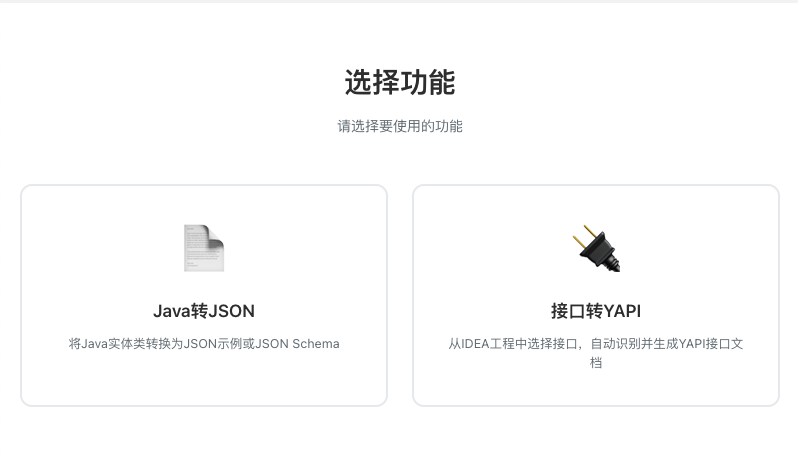Image resolution: width=798 pixels, height=460 pixels.
Task: Open the Java转JSON feature title
Action: pos(204,311)
